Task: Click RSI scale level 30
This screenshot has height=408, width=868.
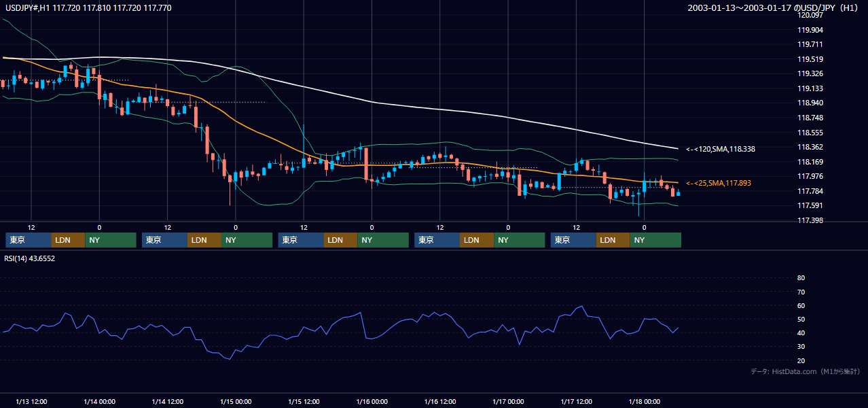Action: tap(801, 347)
